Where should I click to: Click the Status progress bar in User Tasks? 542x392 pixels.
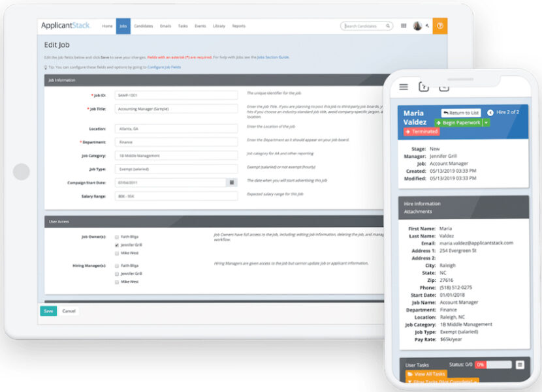[494, 365]
